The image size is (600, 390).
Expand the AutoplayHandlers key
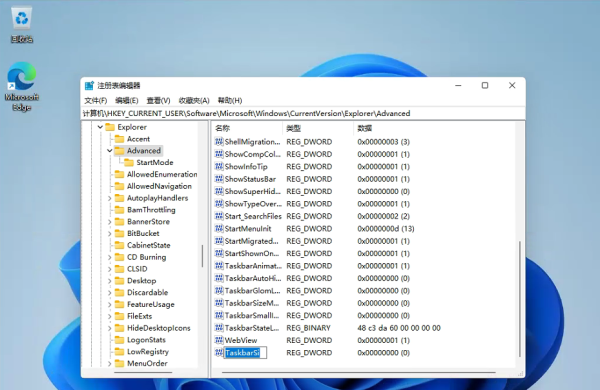coord(110,198)
